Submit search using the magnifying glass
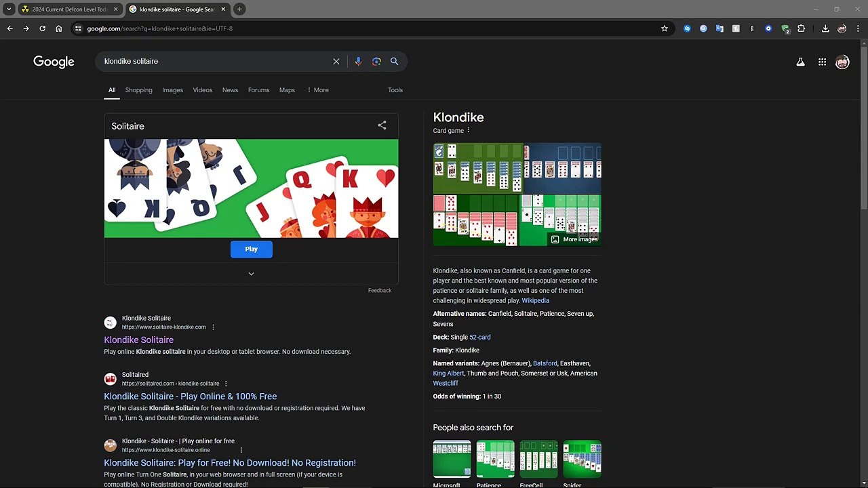The height and width of the screenshot is (488, 868). (394, 61)
